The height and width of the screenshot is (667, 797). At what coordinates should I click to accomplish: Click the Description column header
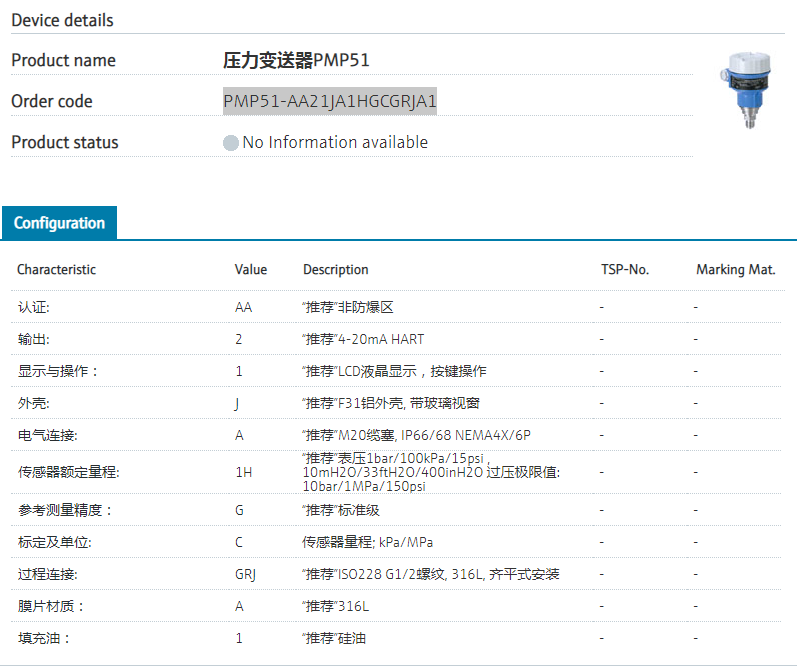coord(336,270)
